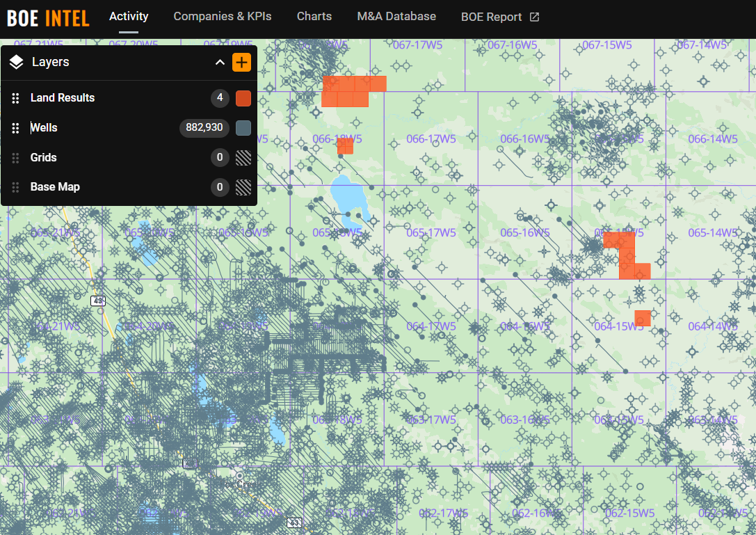Switch to Companies & KPIs tab
756x535 pixels.
pos(223,17)
